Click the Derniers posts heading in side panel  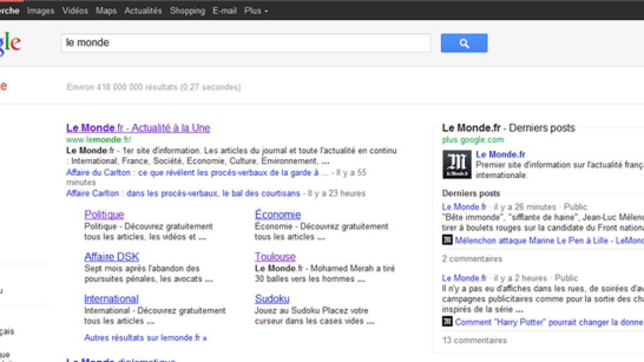[471, 194]
